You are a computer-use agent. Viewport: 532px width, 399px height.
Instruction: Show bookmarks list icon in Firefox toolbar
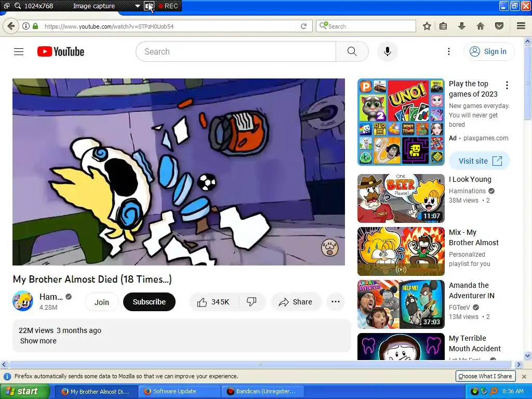pos(443,26)
